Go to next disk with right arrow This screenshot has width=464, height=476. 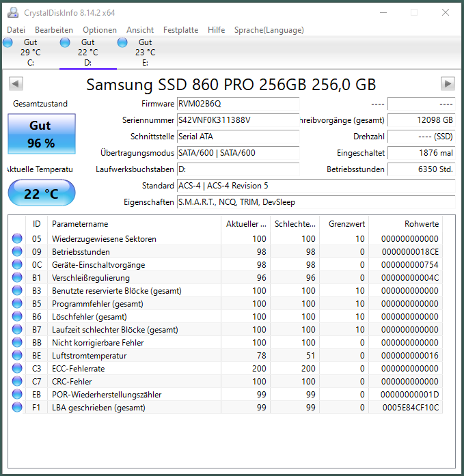pos(448,83)
